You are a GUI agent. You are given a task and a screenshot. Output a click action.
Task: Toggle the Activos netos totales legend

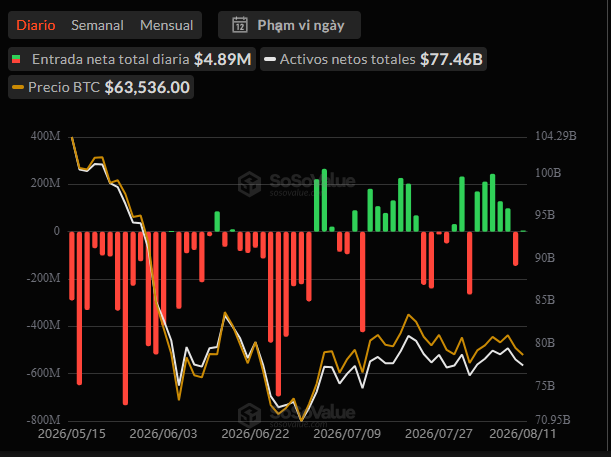pos(373,59)
